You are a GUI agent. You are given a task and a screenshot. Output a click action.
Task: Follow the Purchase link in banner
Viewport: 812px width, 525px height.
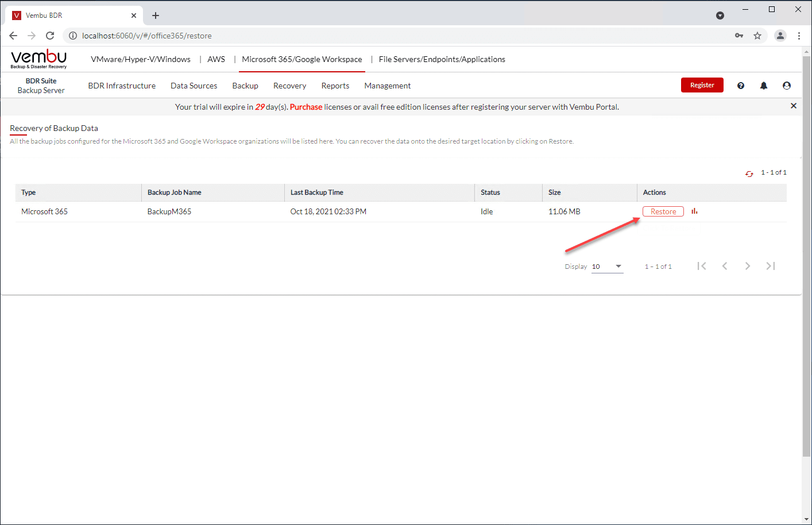pyautogui.click(x=306, y=107)
